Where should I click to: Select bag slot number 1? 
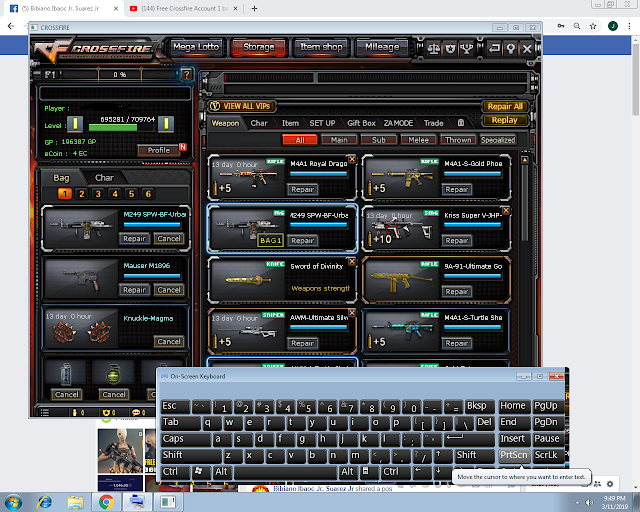pos(64,194)
